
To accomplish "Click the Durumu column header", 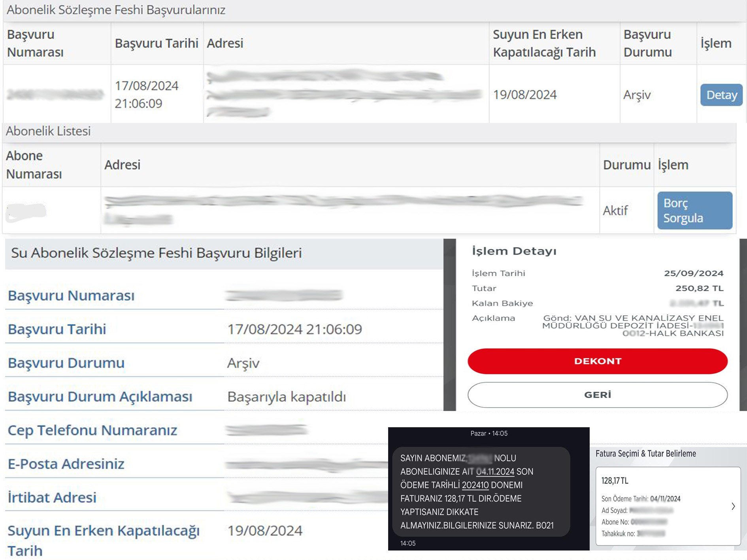I will click(626, 165).
